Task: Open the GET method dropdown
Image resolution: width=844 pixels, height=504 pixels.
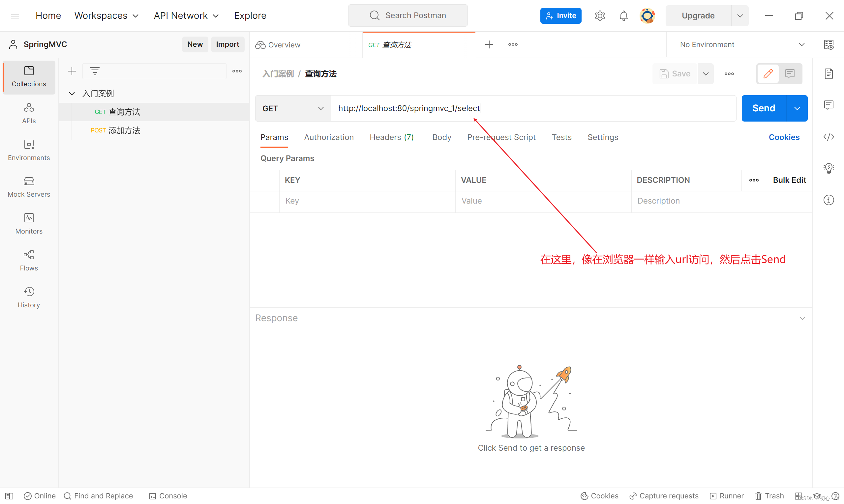Action: [x=293, y=108]
